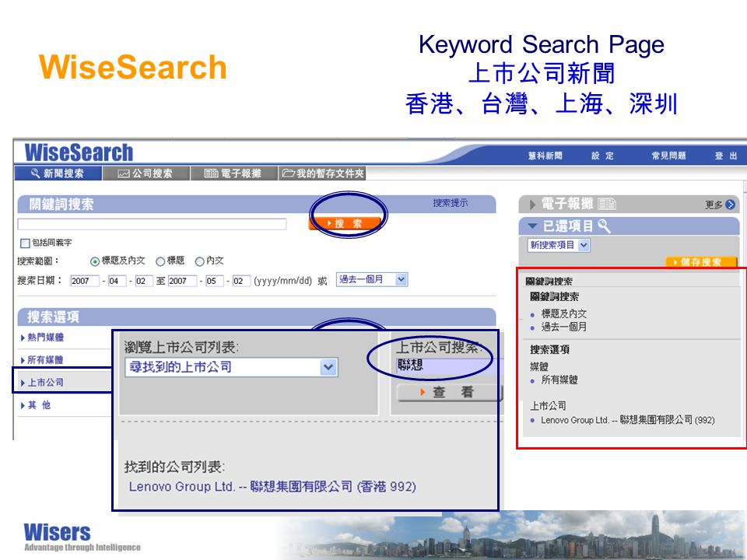Open the 電子報攤 tab
Screen dimensions: 747x560
click(x=233, y=173)
